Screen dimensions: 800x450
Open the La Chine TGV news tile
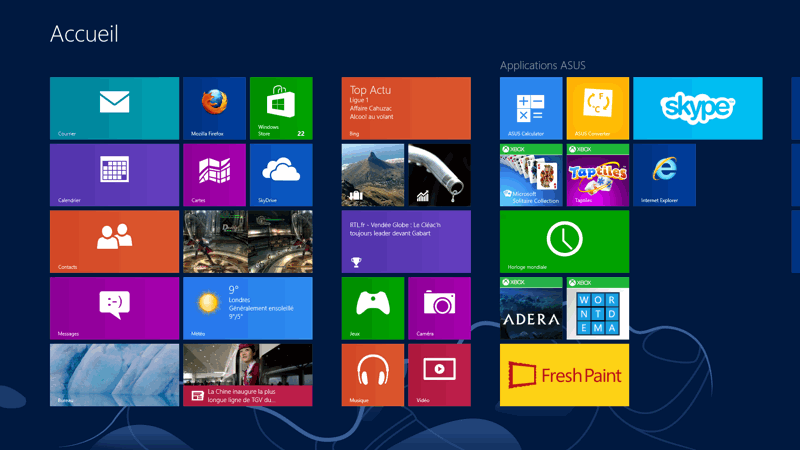click(248, 375)
